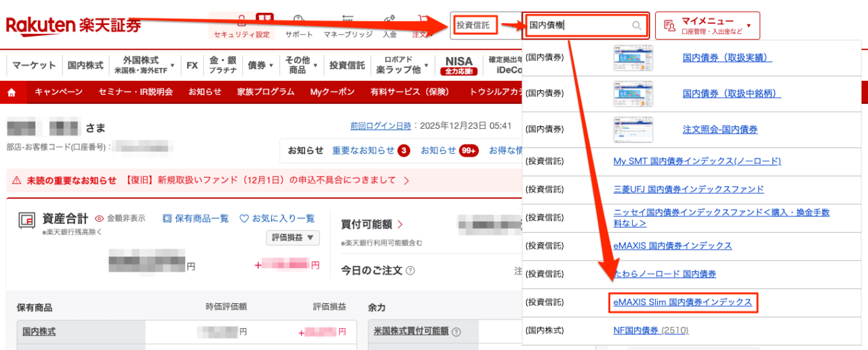Open the 前回ログイン日時 link
The width and height of the screenshot is (868, 350).
tap(380, 125)
